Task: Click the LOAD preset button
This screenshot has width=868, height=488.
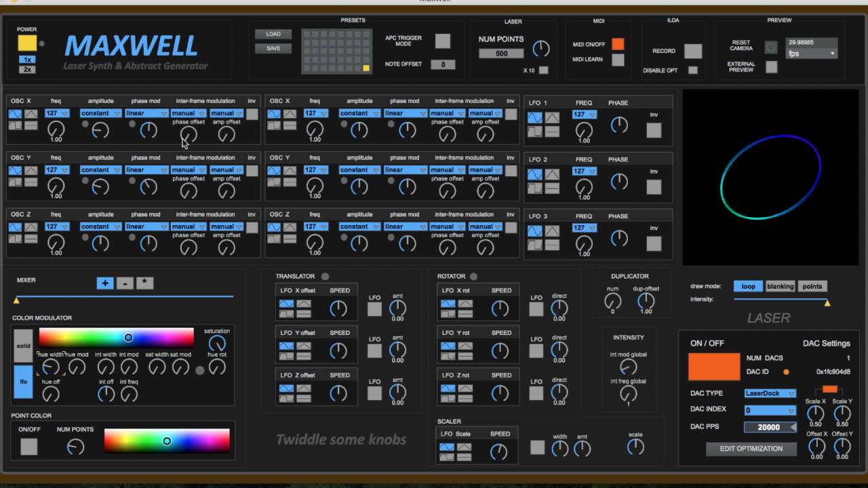Action: [x=273, y=34]
